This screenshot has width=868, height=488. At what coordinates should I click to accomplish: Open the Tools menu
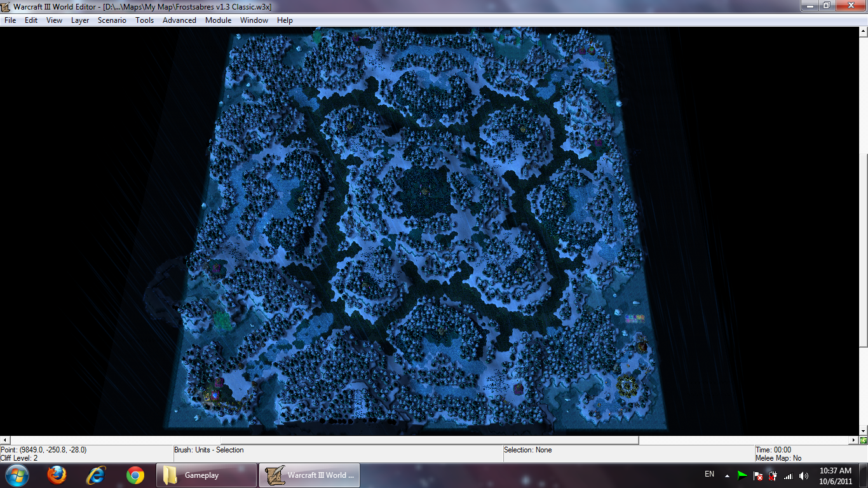(x=144, y=20)
